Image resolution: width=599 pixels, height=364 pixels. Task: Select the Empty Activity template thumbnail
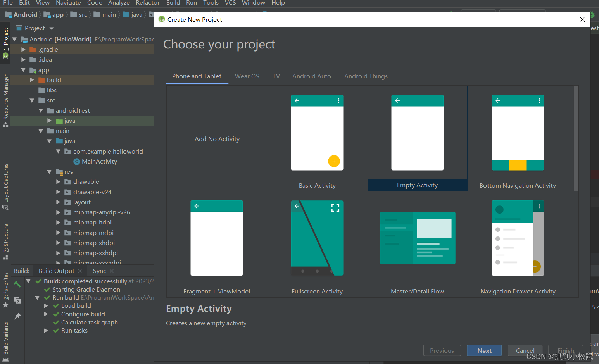click(x=418, y=133)
